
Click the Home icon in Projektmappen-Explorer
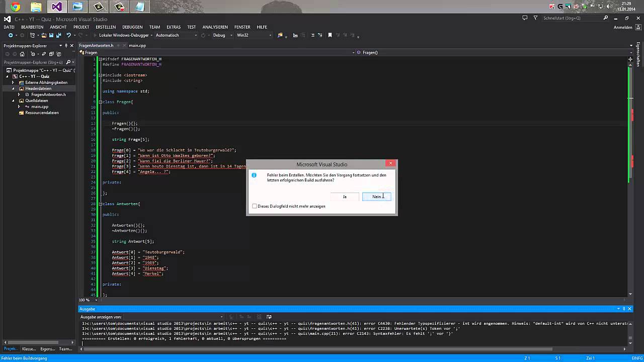coord(22,54)
